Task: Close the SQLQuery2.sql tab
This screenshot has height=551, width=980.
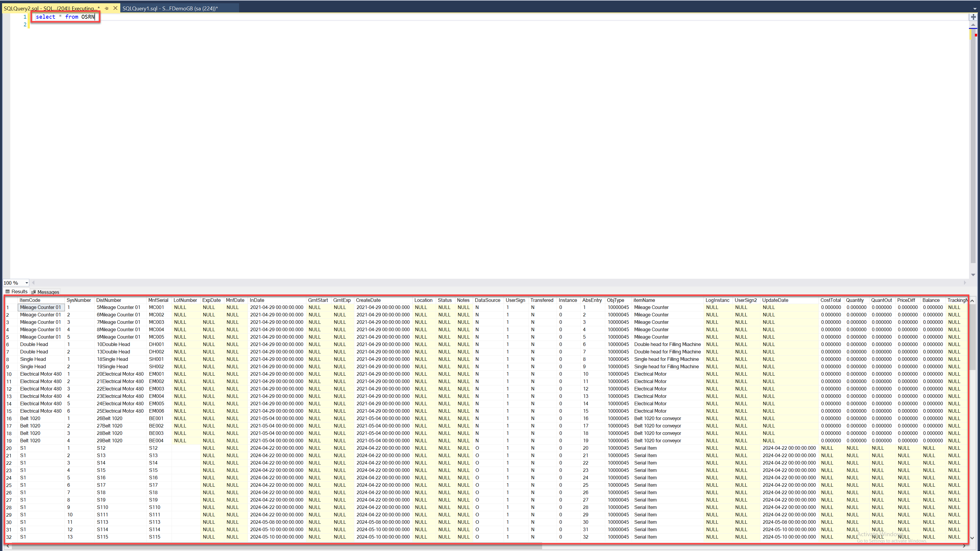Action: 115,8
